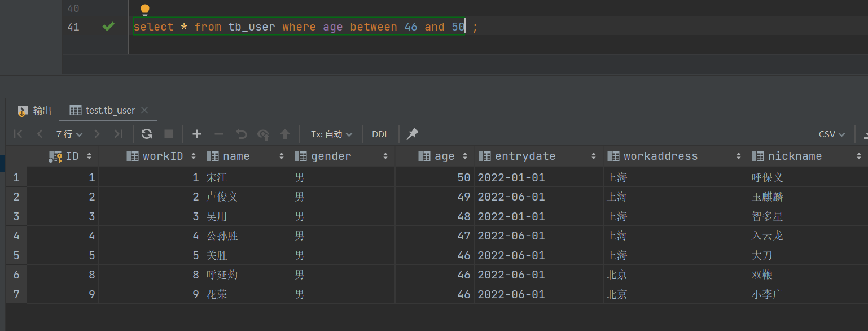Open the 7 行 page size dropdown

[x=69, y=134]
